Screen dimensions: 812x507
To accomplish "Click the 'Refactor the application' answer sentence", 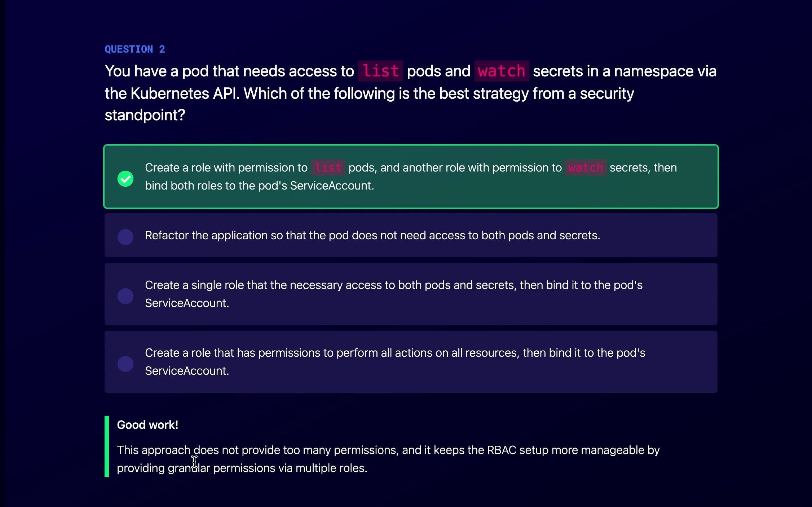I will click(372, 235).
